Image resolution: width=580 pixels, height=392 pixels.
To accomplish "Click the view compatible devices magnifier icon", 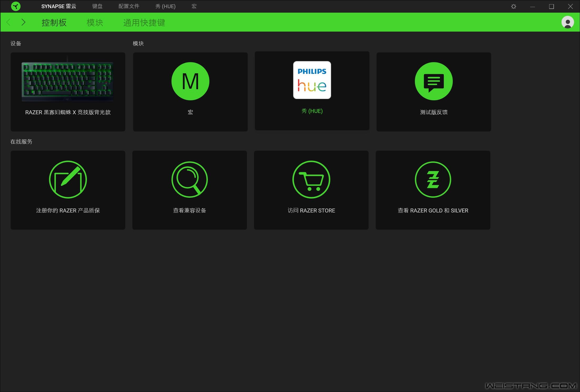I will [190, 179].
